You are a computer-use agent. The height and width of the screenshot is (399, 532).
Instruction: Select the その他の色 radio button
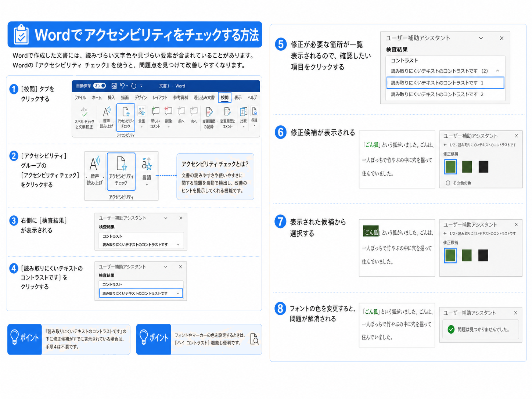click(448, 183)
